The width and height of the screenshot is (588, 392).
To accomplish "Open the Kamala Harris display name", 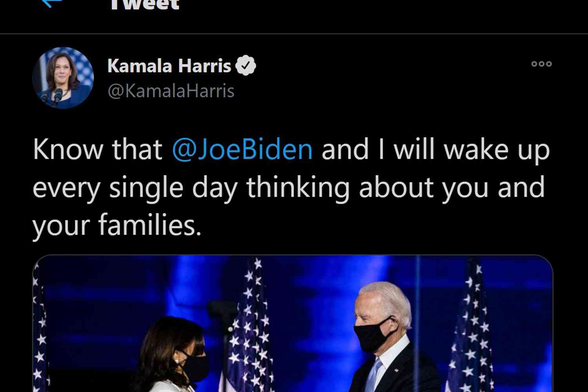I will point(169,66).
